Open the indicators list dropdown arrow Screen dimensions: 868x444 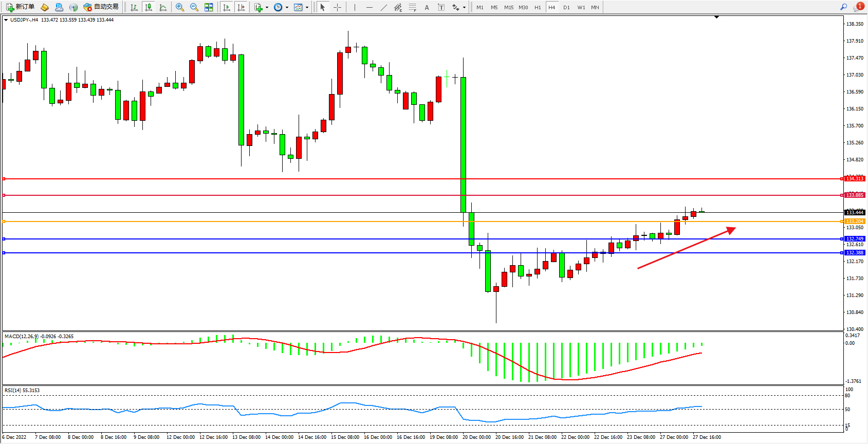[267, 8]
